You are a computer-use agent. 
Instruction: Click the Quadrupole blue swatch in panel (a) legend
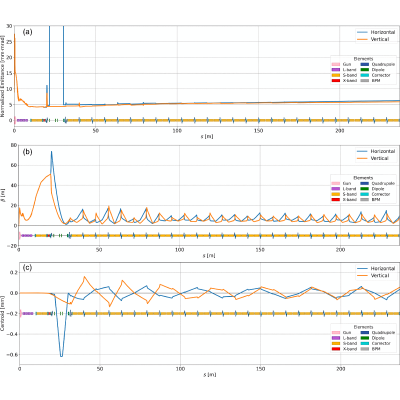click(365, 64)
